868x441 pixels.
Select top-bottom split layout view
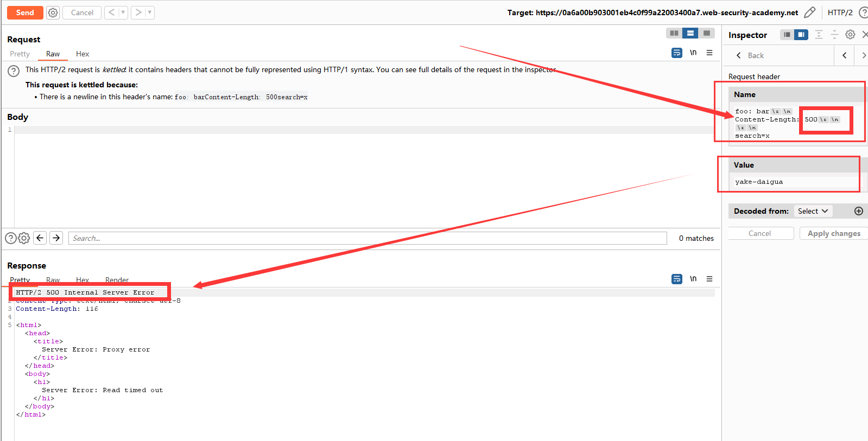point(690,33)
